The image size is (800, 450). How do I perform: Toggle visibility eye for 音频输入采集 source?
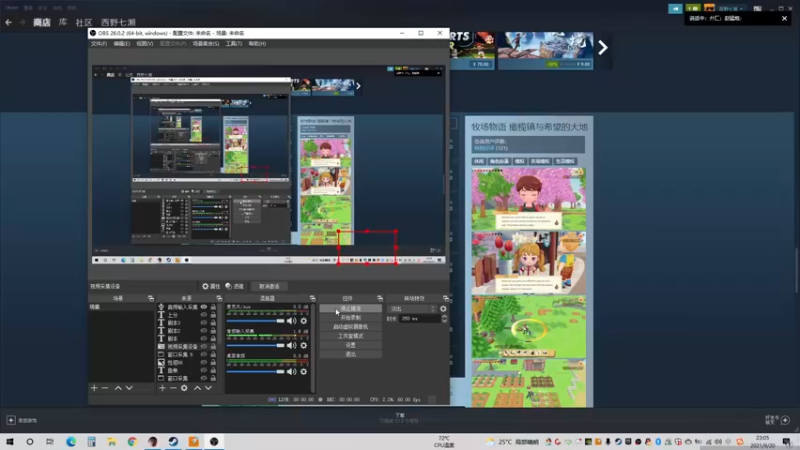click(x=204, y=307)
